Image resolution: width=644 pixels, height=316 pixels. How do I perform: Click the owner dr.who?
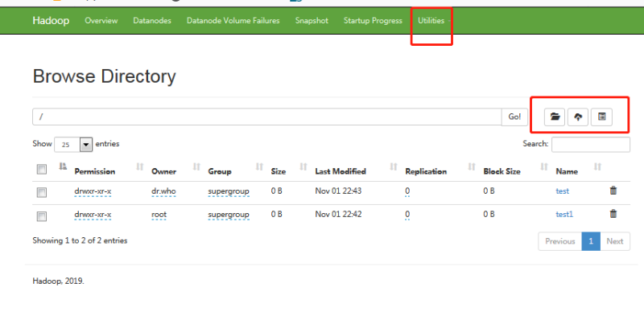click(x=163, y=191)
